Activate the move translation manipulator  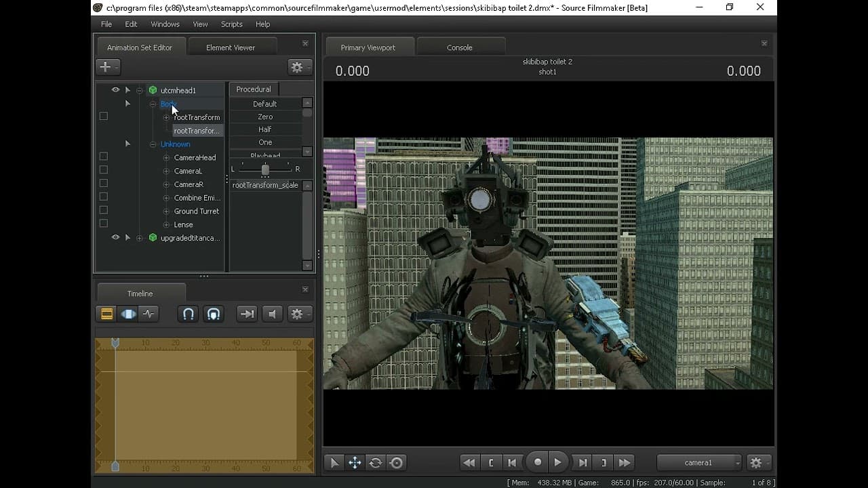(x=355, y=463)
